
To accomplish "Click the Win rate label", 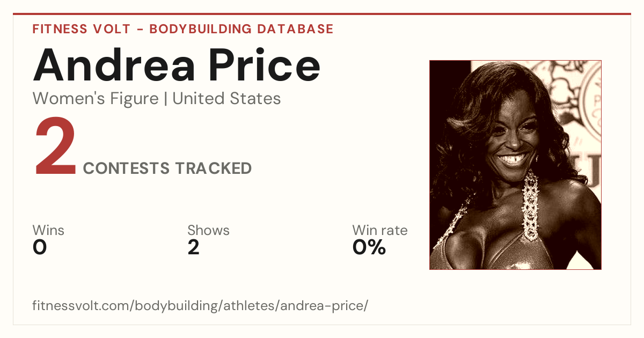I will [x=380, y=231].
